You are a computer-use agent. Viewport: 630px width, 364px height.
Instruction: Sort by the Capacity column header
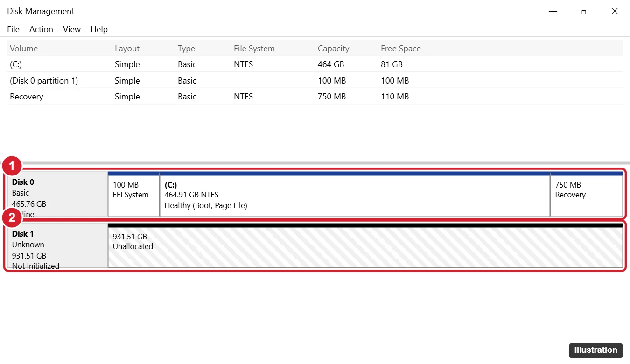333,49
